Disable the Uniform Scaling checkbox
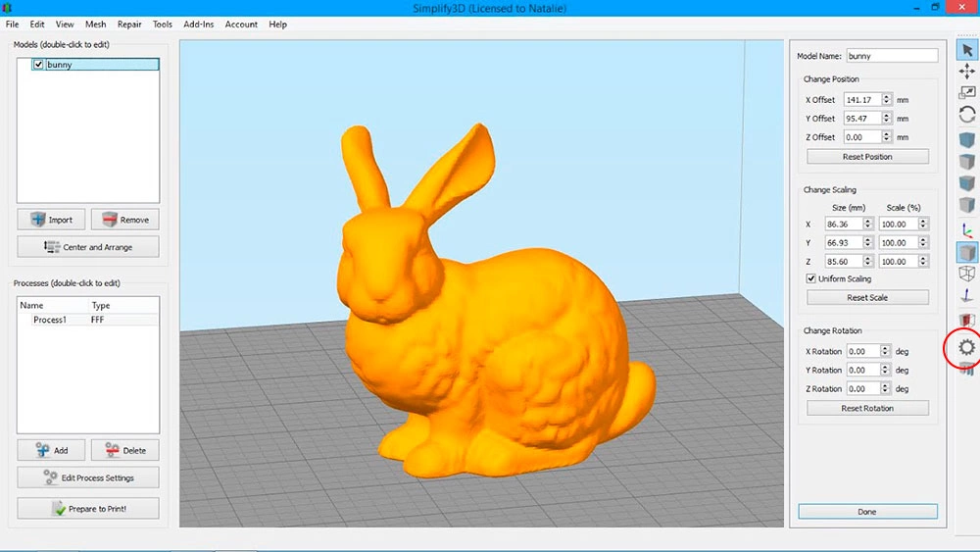Screen dimensions: 980x552 (x=809, y=279)
